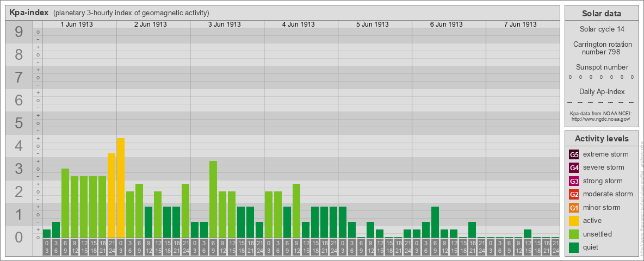This screenshot has height=261, width=644.
Task: Select the light green 'unsettled' swatch
Action: pos(574,234)
